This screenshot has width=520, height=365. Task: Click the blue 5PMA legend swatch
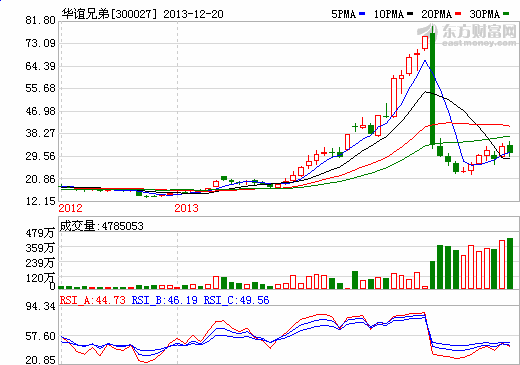pyautogui.click(x=362, y=14)
